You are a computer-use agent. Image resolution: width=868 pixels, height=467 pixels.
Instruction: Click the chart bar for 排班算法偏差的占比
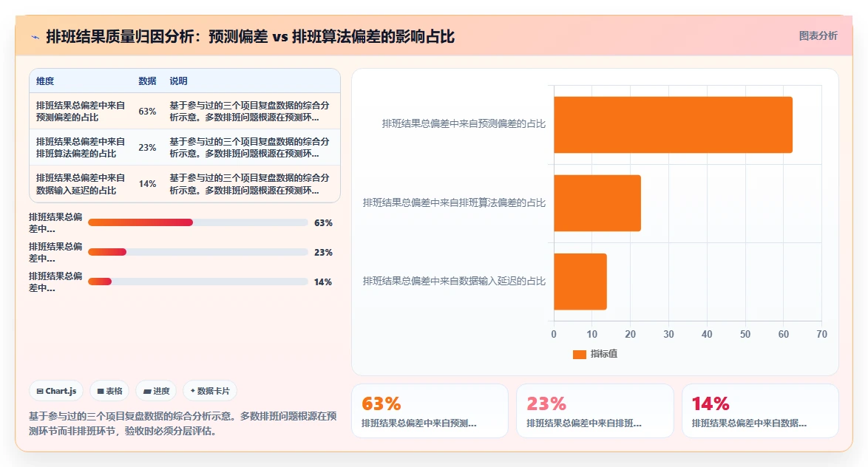[597, 203]
